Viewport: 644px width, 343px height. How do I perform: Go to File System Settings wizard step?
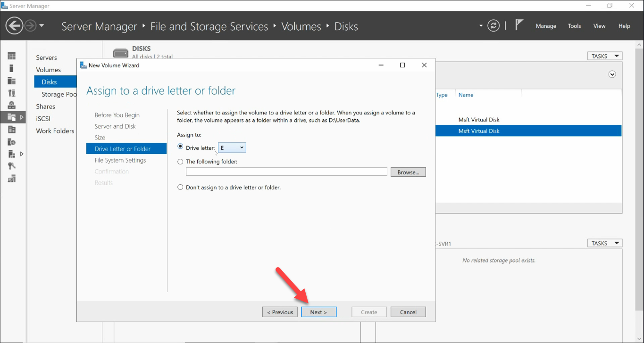120,160
